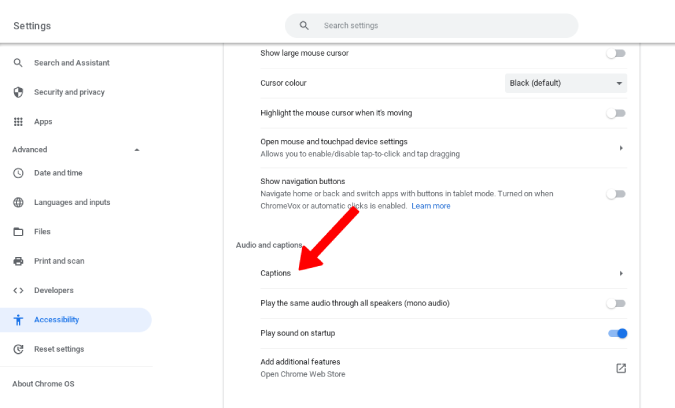Open About Chrome OS page
The image size is (675, 408).
coord(43,384)
